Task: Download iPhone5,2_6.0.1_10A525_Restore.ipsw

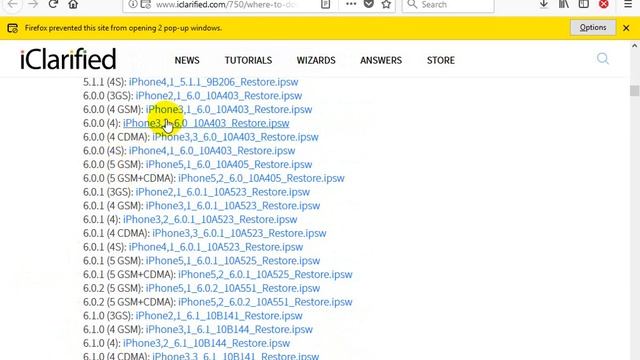Action: click(265, 275)
